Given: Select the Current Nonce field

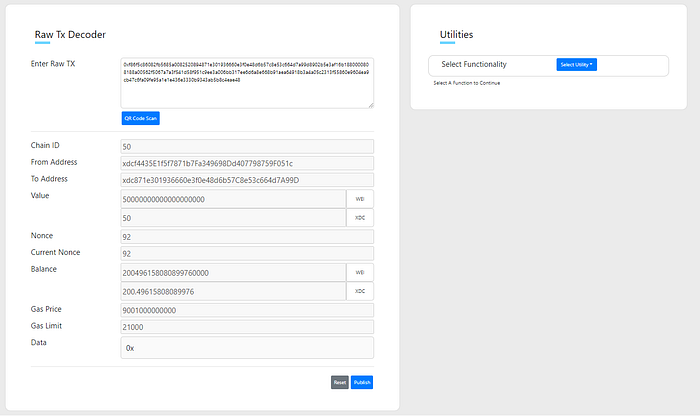Looking at the screenshot, I should pyautogui.click(x=247, y=254).
